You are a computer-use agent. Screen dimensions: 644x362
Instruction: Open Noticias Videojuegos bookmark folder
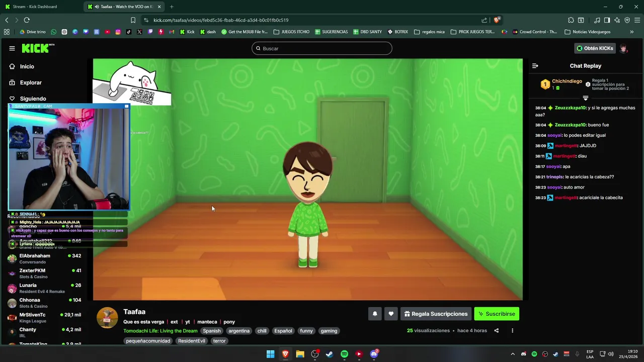click(588, 32)
